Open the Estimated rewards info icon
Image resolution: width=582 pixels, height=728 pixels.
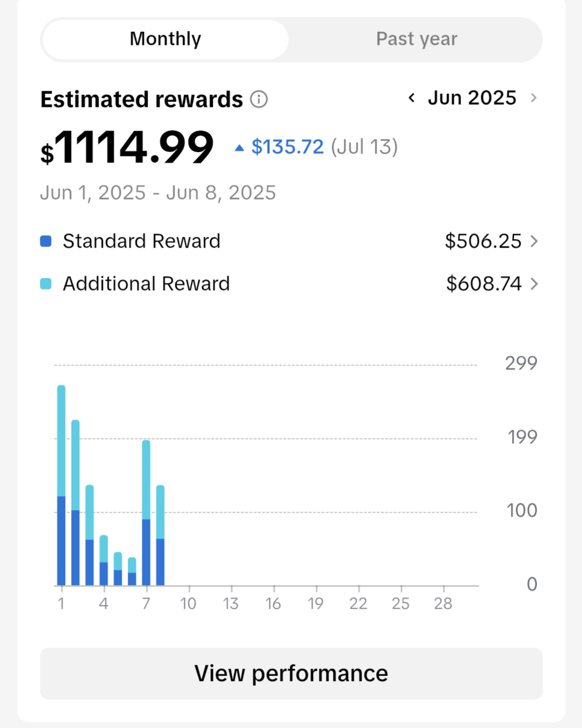[259, 100]
